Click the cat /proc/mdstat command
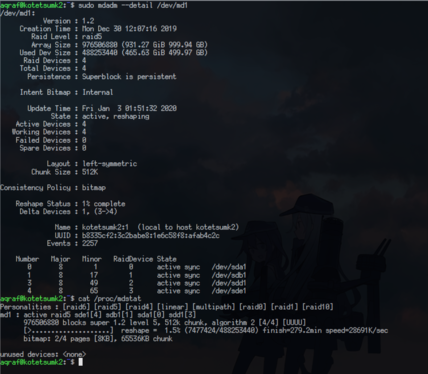This screenshot has height=374, width=428. tap(110, 299)
